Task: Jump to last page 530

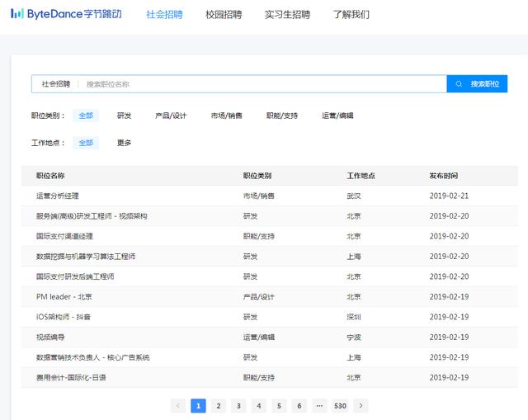Action: (x=340, y=405)
